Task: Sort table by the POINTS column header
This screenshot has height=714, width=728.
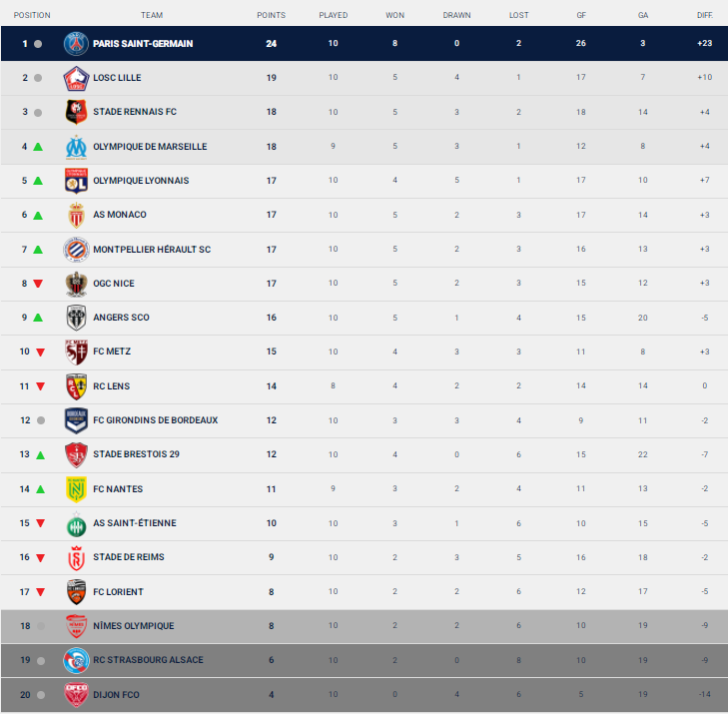Action: coord(272,15)
